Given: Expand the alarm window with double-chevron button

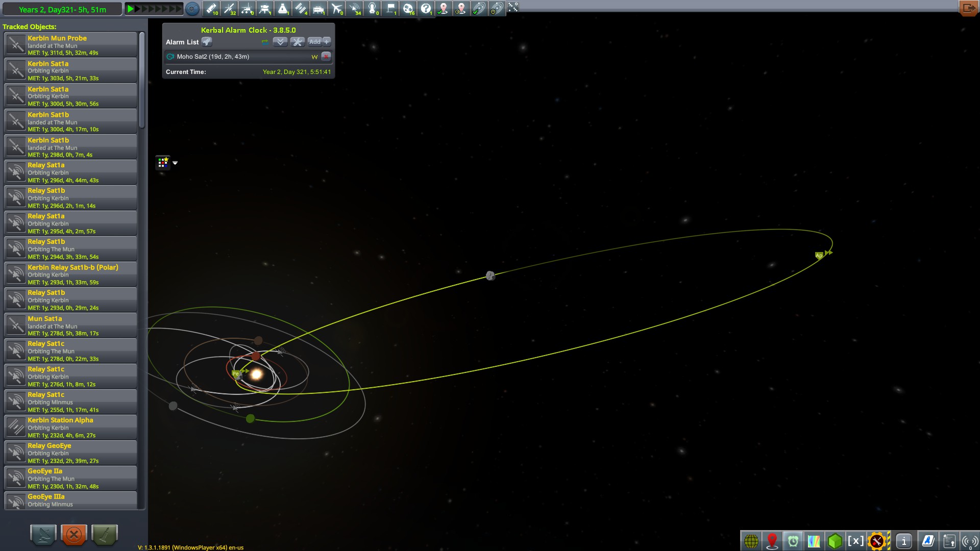Looking at the screenshot, I should (x=280, y=42).
